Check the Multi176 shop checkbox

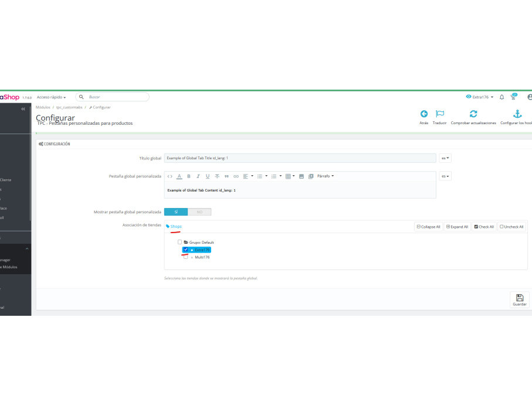click(x=185, y=257)
